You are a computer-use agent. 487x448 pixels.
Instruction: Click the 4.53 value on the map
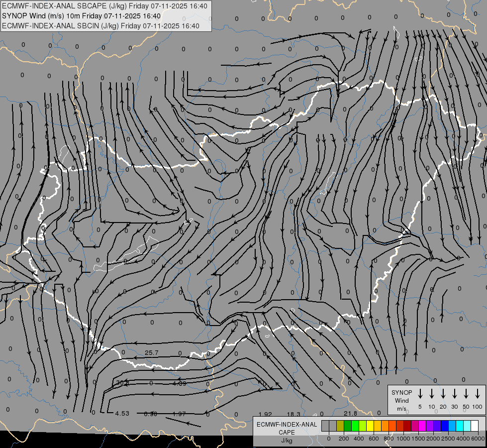pyautogui.click(x=122, y=414)
